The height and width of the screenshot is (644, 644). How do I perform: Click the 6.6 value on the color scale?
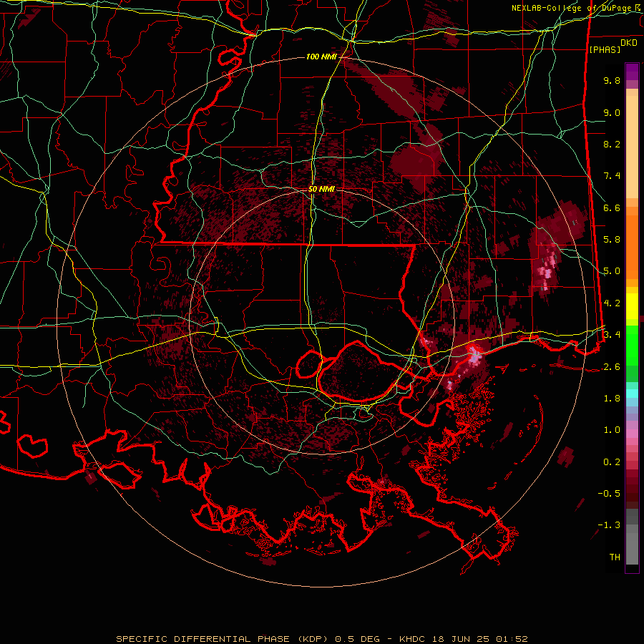(612, 208)
